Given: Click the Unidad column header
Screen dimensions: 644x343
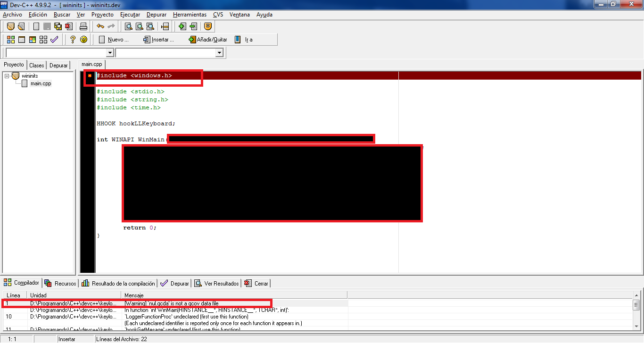Looking at the screenshot, I should (x=74, y=295).
